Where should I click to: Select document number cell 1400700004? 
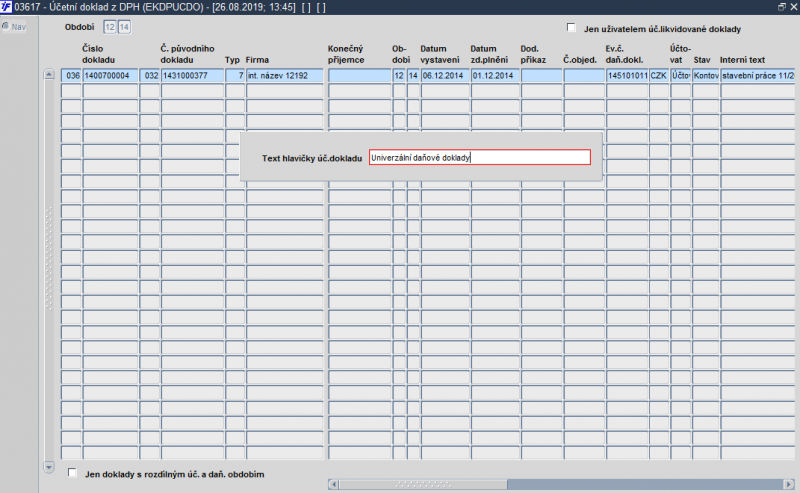[x=110, y=76]
